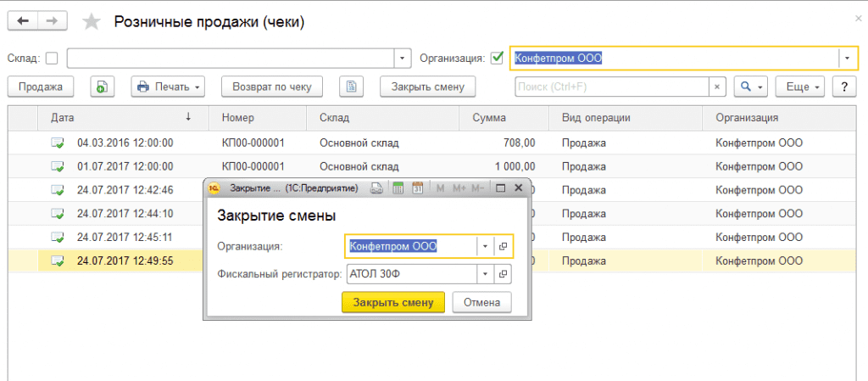
Task: Open calendar icon in dialog title bar
Action: [x=417, y=188]
